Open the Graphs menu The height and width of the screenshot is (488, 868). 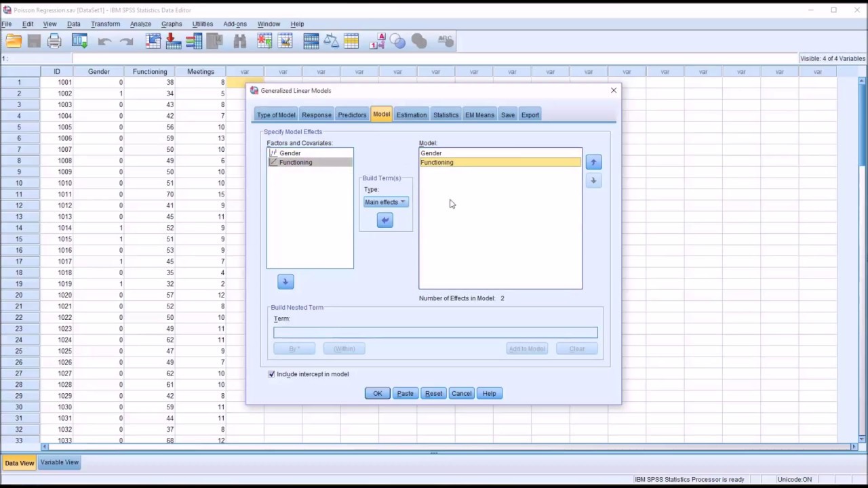tap(172, 24)
